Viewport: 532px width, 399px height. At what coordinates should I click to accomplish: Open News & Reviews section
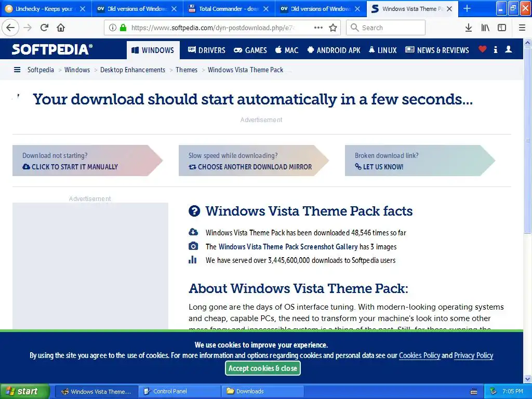tap(437, 50)
